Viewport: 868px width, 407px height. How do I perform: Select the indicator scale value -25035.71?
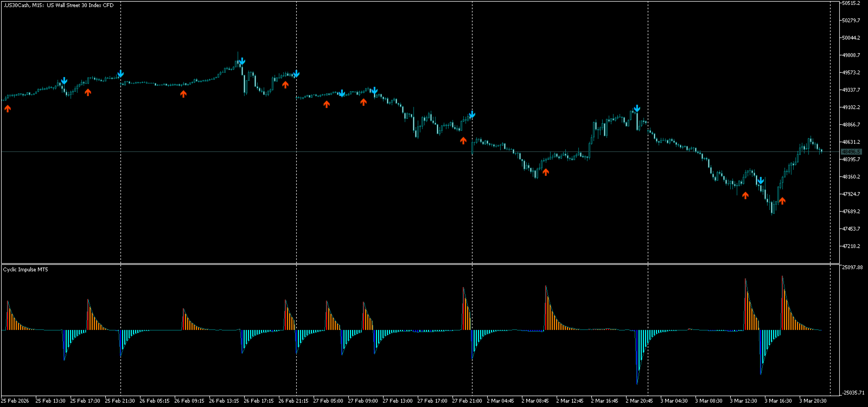click(853, 393)
